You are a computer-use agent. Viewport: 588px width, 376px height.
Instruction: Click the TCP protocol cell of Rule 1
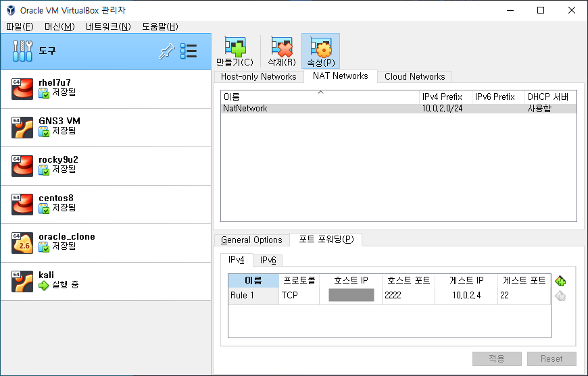299,296
